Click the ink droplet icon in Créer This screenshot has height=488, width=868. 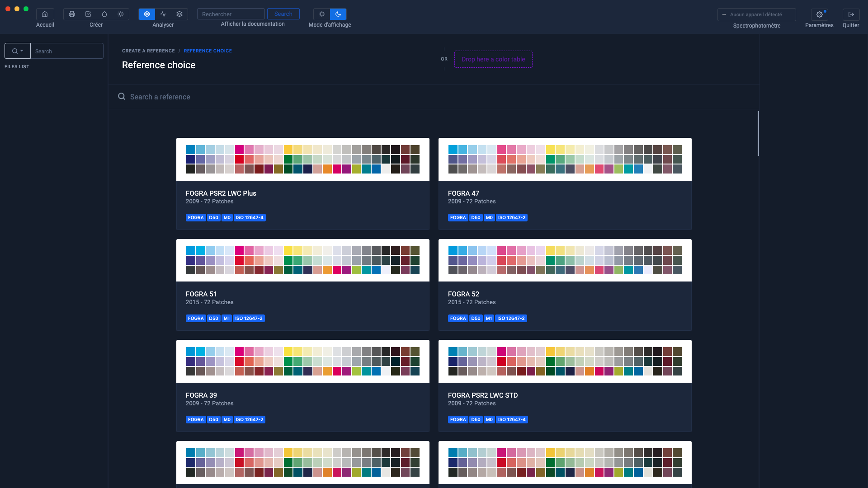click(104, 14)
